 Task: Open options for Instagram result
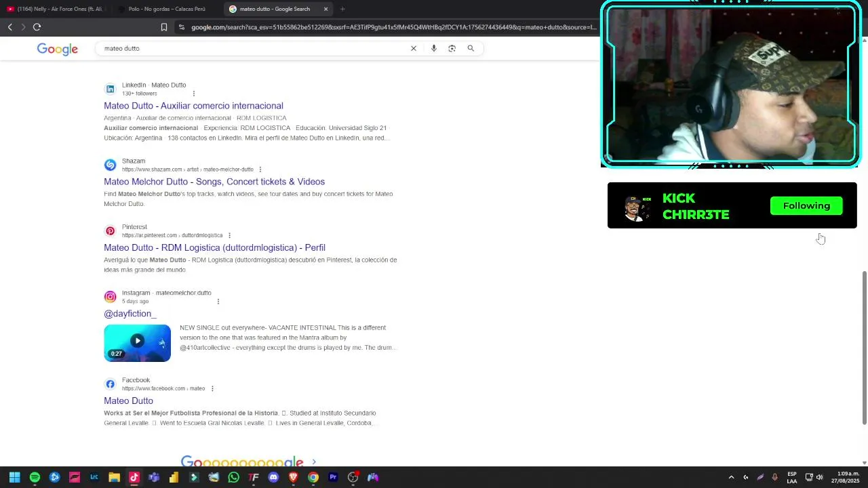[x=218, y=302]
